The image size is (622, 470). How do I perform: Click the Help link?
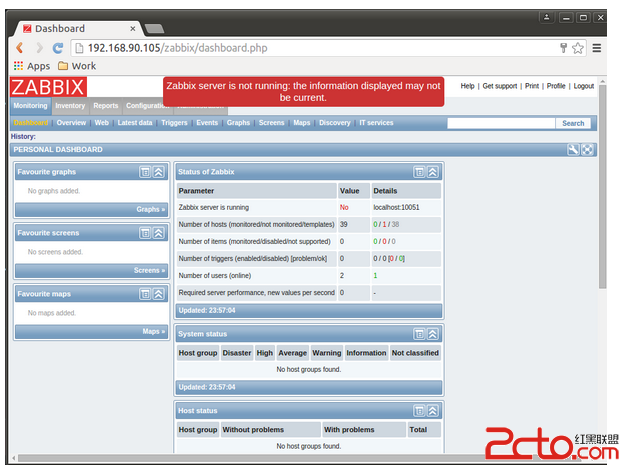click(467, 86)
